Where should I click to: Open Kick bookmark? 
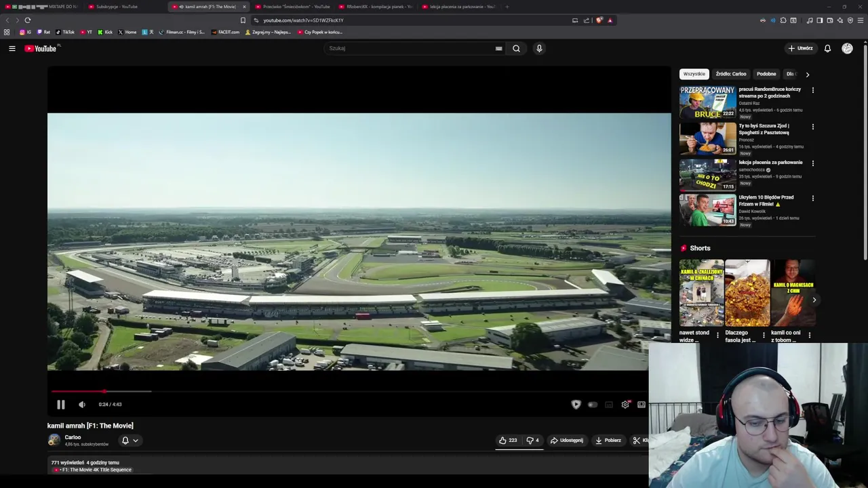coord(105,32)
